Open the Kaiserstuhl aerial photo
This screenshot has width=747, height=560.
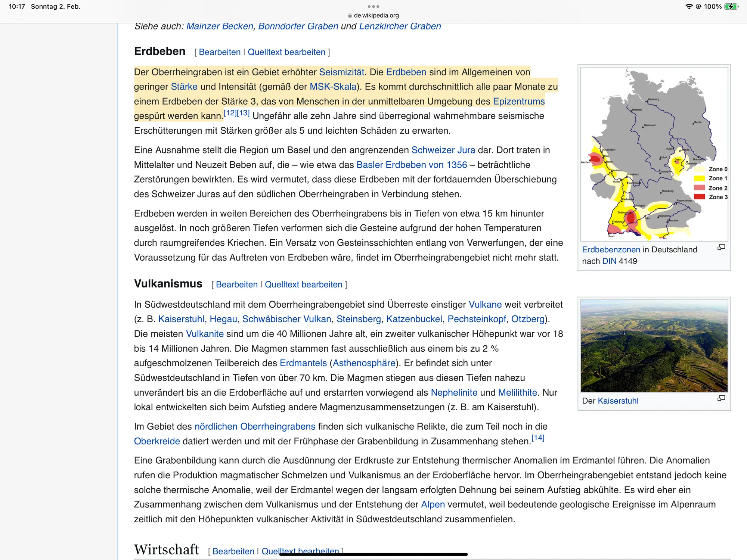click(654, 346)
